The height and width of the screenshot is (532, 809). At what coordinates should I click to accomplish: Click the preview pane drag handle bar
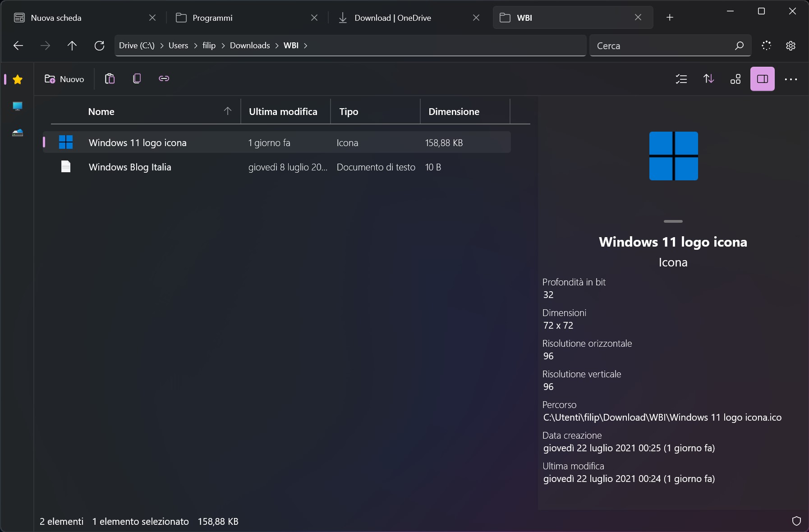point(673,221)
